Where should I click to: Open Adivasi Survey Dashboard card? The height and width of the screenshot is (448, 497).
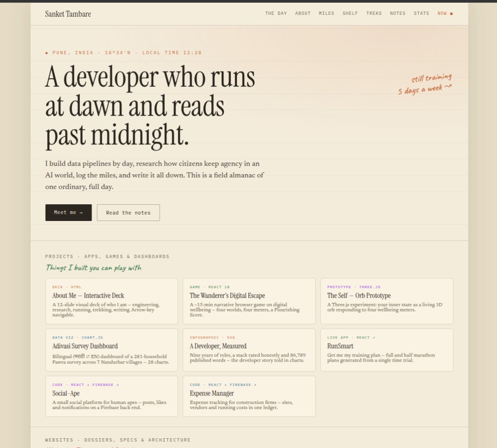point(111,350)
